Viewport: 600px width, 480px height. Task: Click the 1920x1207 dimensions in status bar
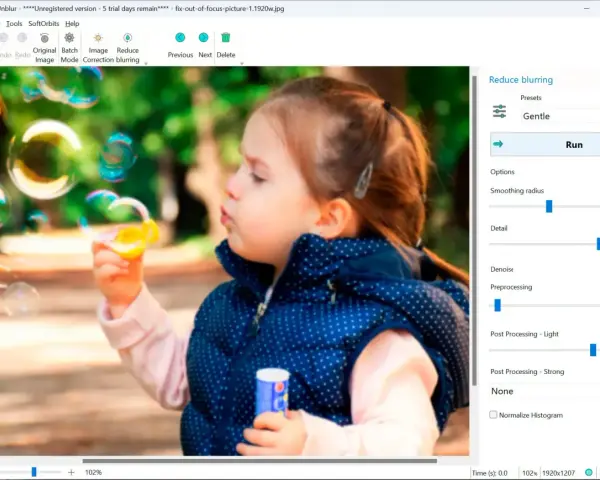pos(558,473)
